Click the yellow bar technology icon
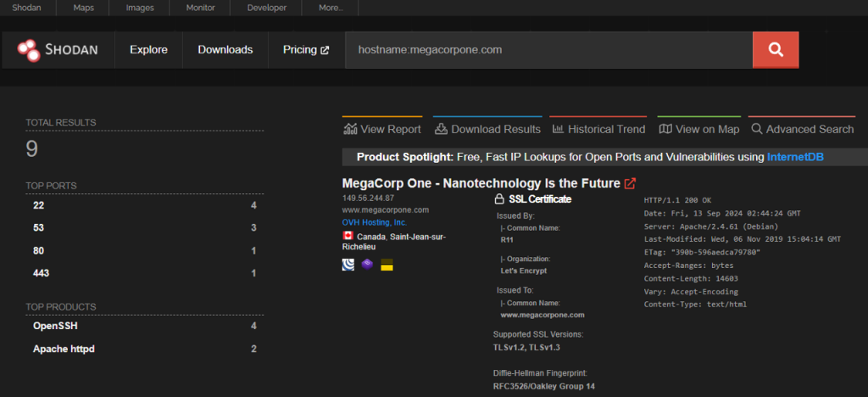Image resolution: width=868 pixels, height=397 pixels. click(x=387, y=265)
